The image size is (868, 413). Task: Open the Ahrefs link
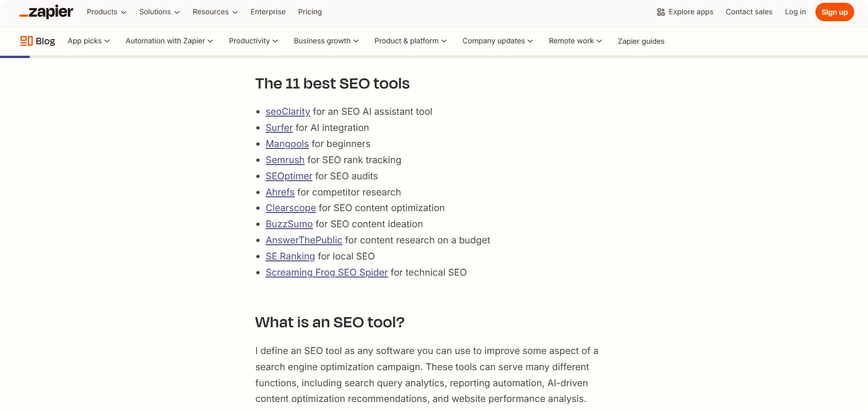click(x=280, y=192)
